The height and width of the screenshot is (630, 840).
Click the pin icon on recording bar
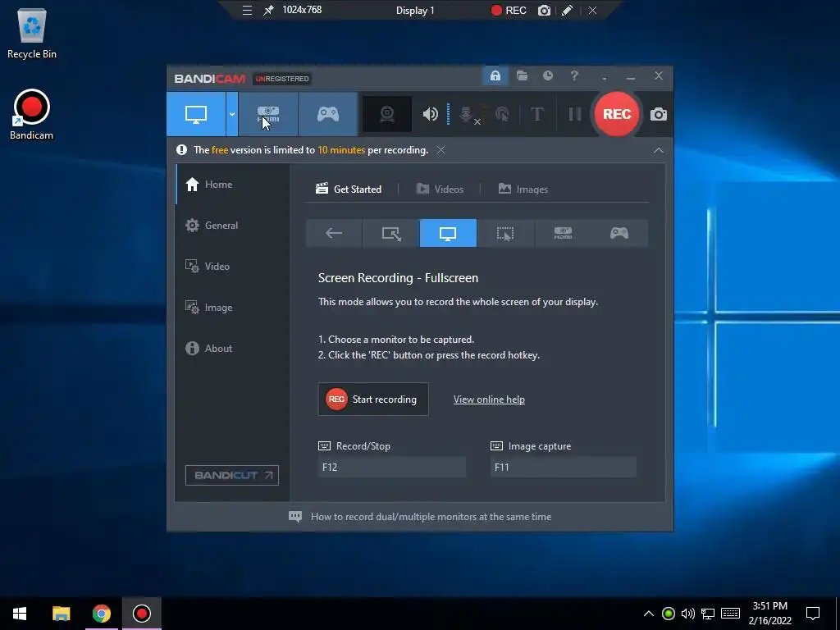pyautogui.click(x=268, y=10)
